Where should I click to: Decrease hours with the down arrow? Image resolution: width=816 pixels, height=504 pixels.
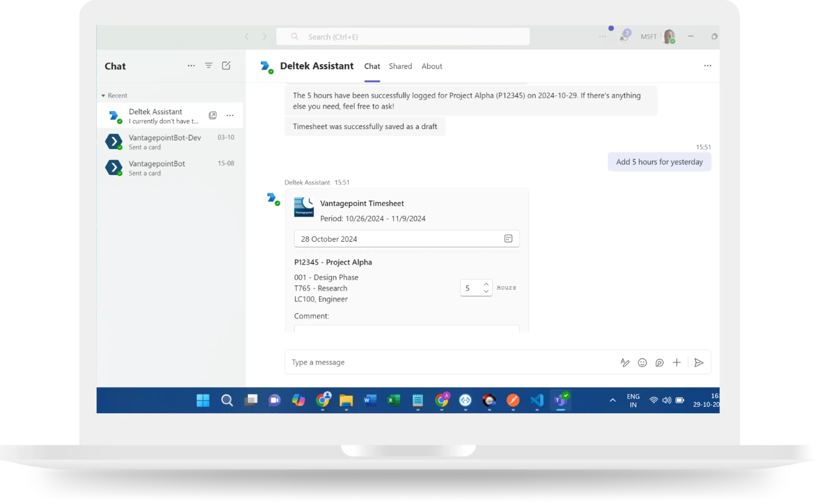486,291
